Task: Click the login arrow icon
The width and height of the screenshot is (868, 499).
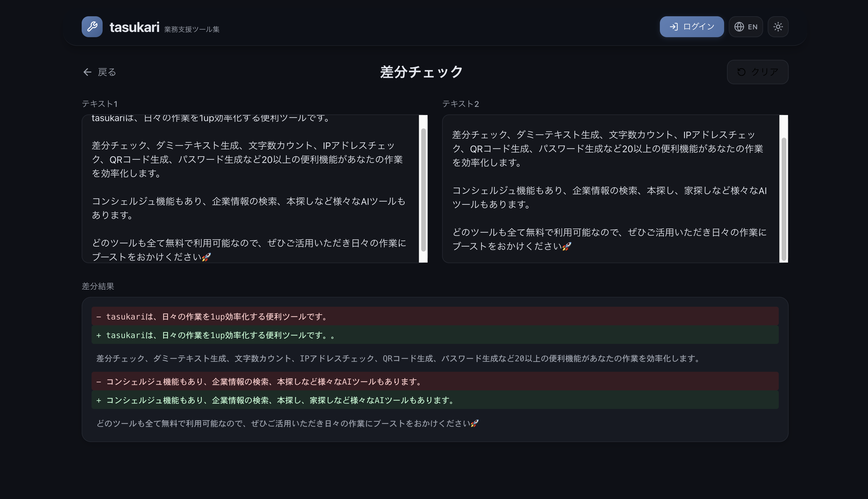Action: pyautogui.click(x=674, y=27)
